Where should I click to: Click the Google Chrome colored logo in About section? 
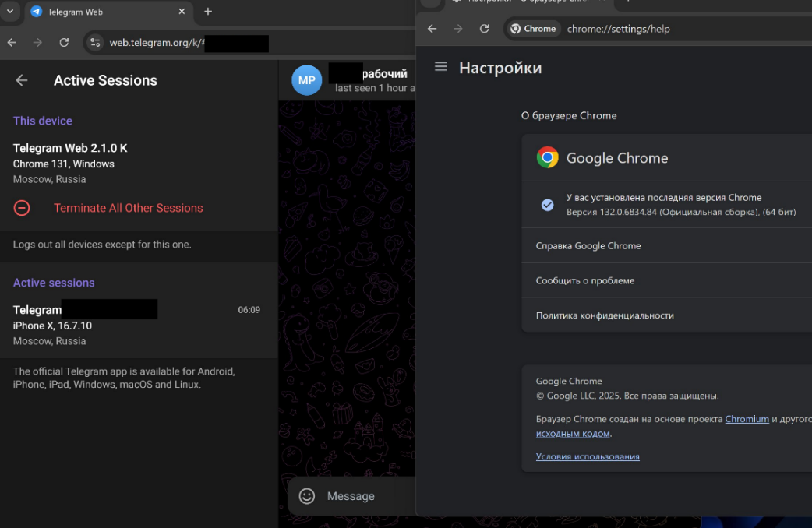[548, 157]
